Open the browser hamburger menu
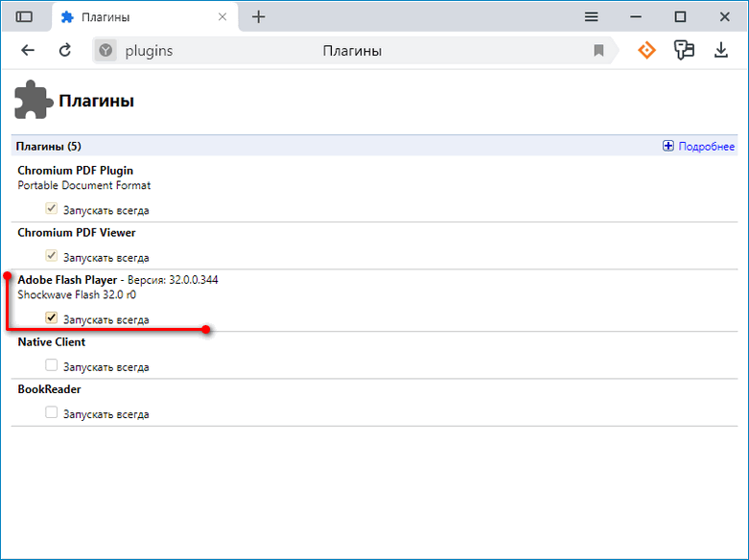This screenshot has height=560, width=749. click(592, 17)
